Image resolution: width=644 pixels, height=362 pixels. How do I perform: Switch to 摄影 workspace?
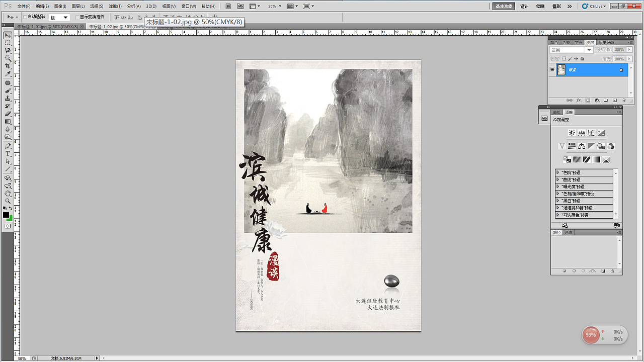556,6
